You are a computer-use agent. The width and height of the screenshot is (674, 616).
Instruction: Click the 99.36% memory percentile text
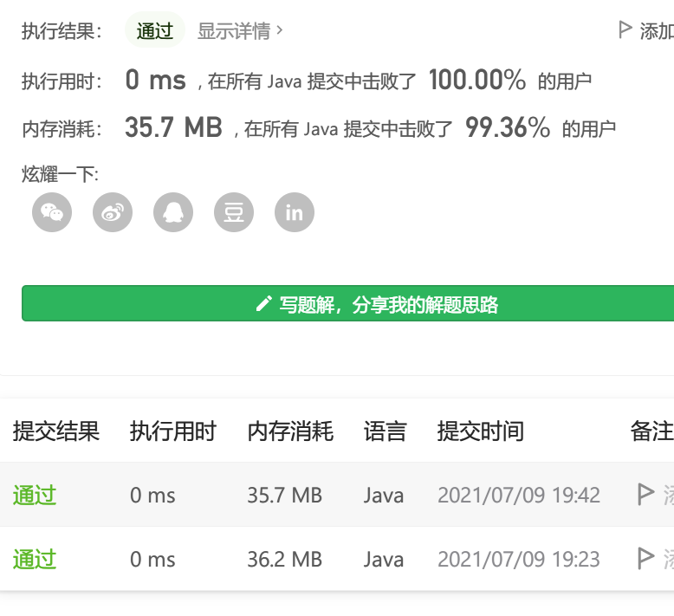508,127
